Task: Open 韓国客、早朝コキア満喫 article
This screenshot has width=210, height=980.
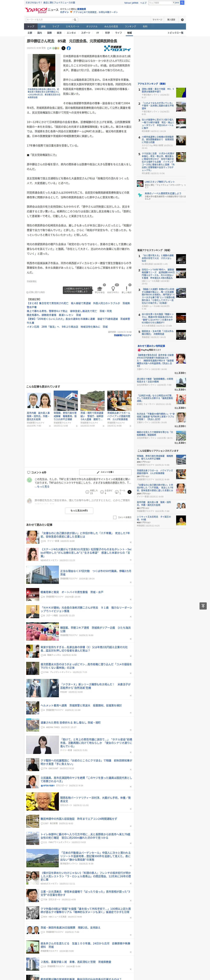Action: tap(95, 629)
